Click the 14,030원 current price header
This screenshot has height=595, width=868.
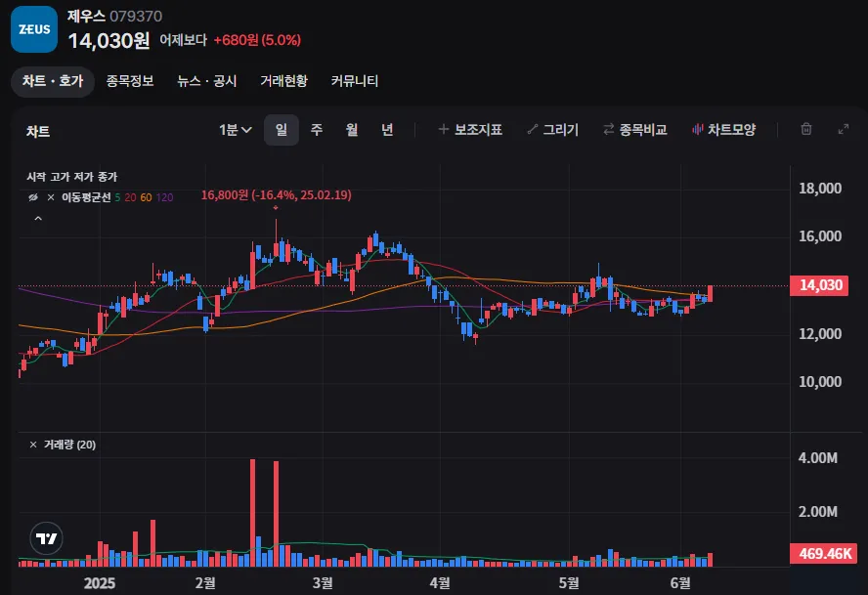click(x=109, y=40)
